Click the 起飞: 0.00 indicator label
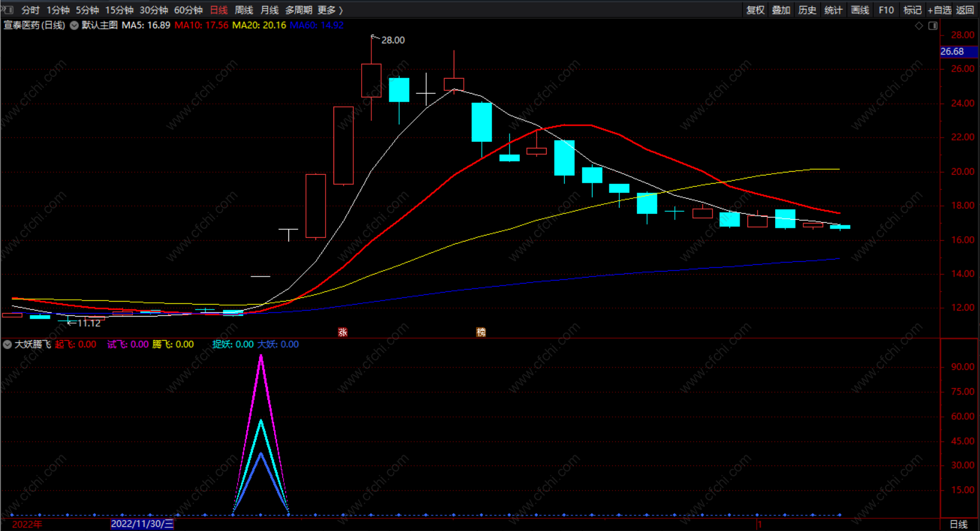 76,344
